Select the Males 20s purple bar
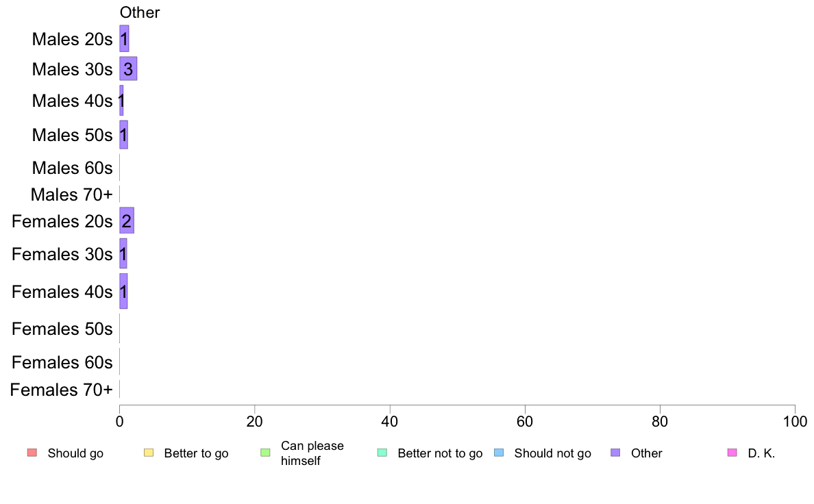The width and height of the screenshot is (814, 504). (124, 39)
